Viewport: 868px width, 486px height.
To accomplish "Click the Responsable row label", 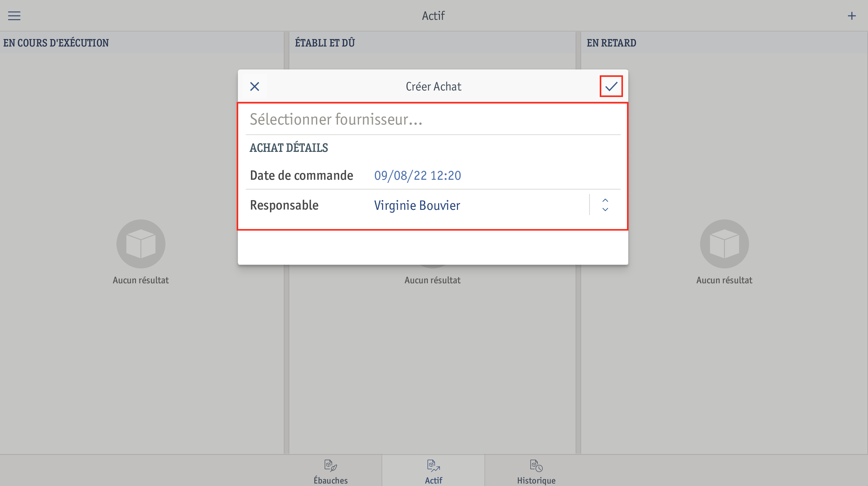I will [x=284, y=205].
